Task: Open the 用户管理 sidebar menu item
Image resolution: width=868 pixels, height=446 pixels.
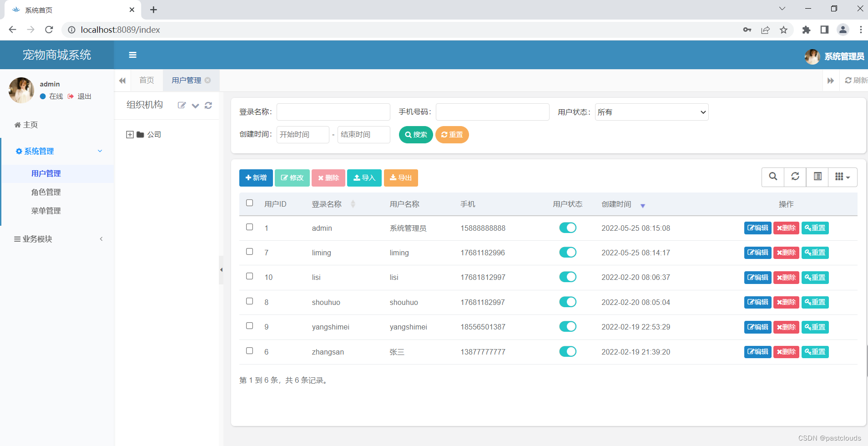Action: [46, 173]
